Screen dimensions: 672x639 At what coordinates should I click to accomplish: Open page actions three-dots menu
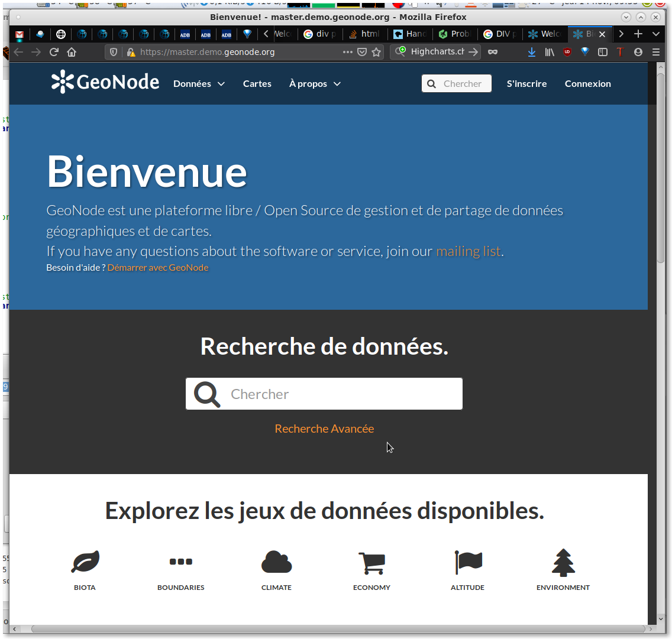348,52
